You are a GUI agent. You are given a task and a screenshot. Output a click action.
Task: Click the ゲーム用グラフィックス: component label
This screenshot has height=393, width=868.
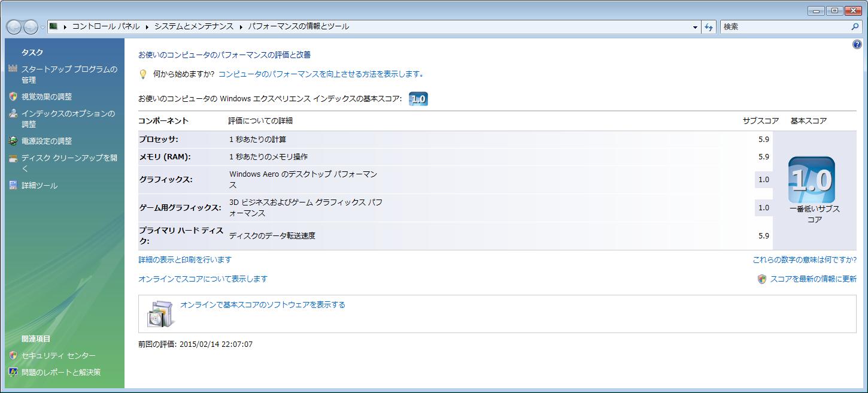tap(180, 208)
